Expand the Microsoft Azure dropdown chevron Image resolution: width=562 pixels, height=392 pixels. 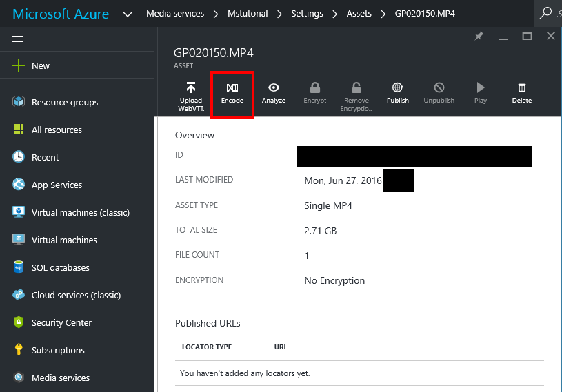pyautogui.click(x=128, y=14)
